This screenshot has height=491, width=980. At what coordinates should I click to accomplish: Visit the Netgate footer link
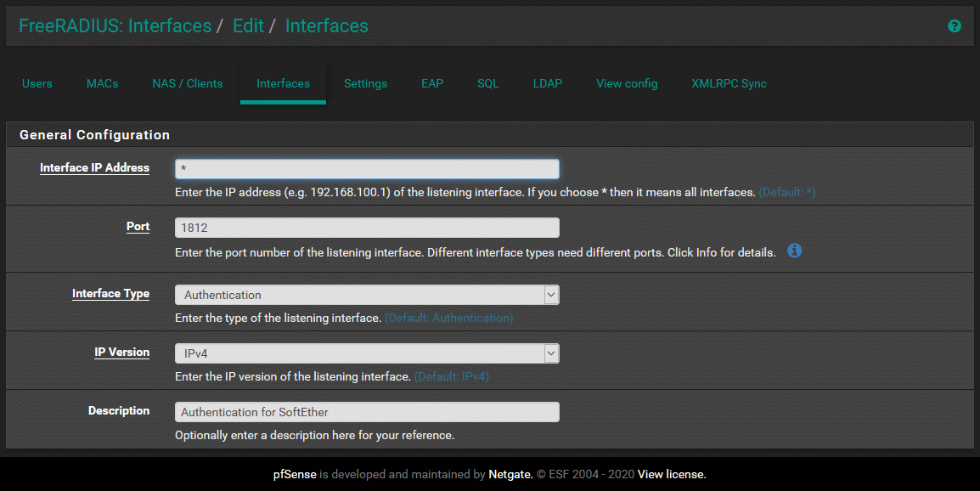[510, 474]
